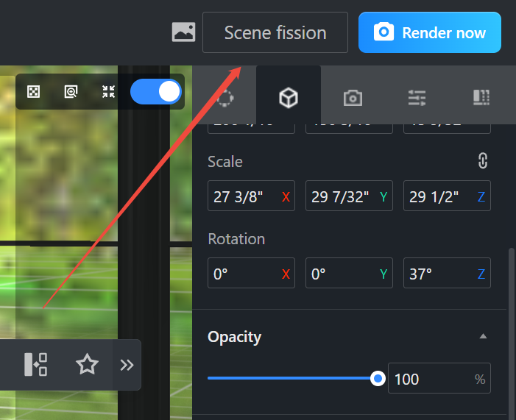The height and width of the screenshot is (420, 516).
Task: Click the Opacity slider handle
Action: [378, 378]
